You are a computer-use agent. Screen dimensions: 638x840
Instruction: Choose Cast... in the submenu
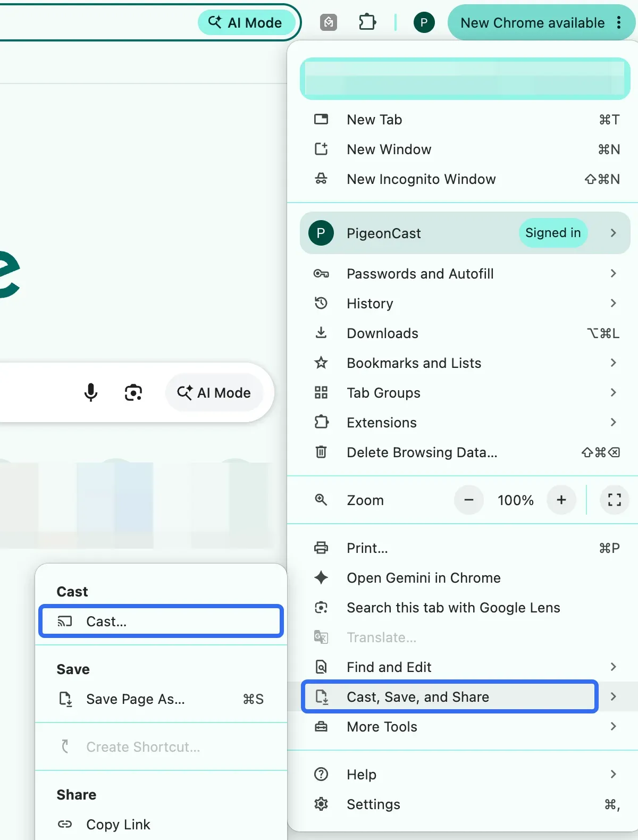click(x=161, y=621)
